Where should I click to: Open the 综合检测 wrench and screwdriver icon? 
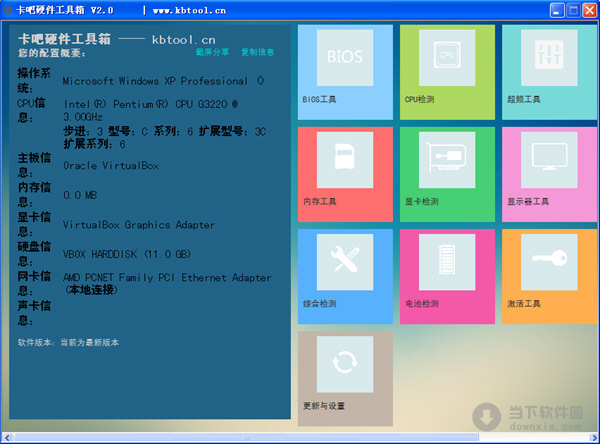click(x=345, y=262)
